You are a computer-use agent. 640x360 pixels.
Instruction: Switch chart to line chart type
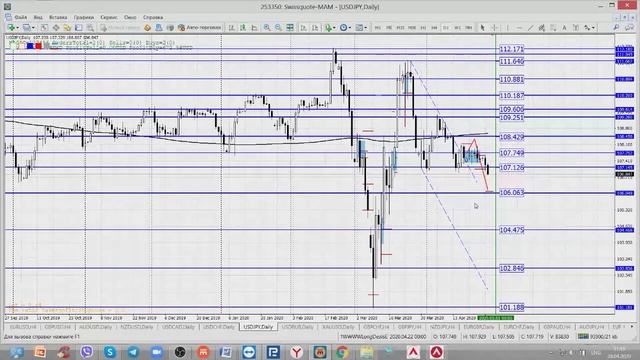pos(254,28)
